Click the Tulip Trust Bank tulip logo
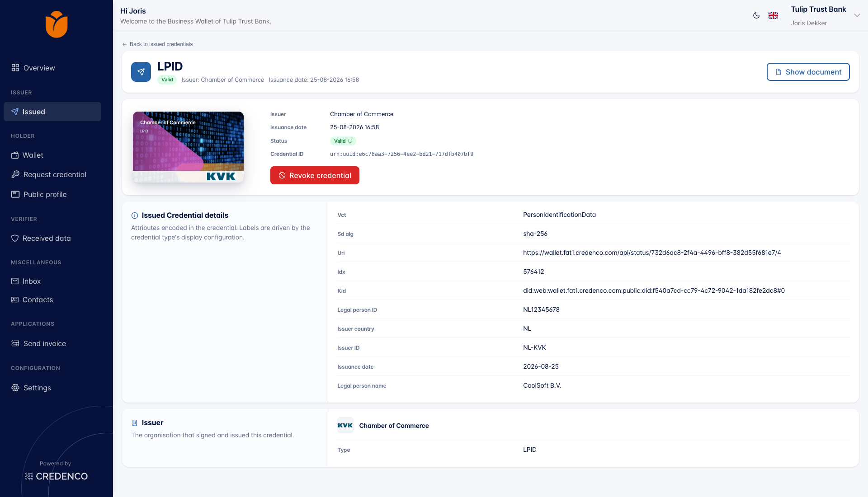The width and height of the screenshot is (868, 497). coord(57,24)
